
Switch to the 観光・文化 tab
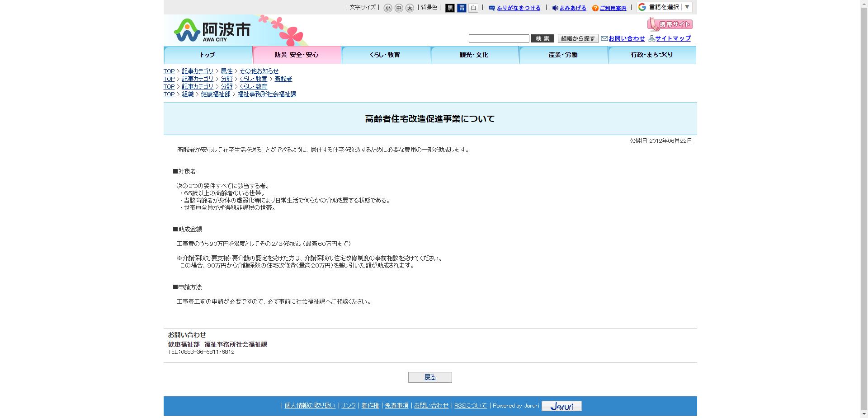[474, 55]
